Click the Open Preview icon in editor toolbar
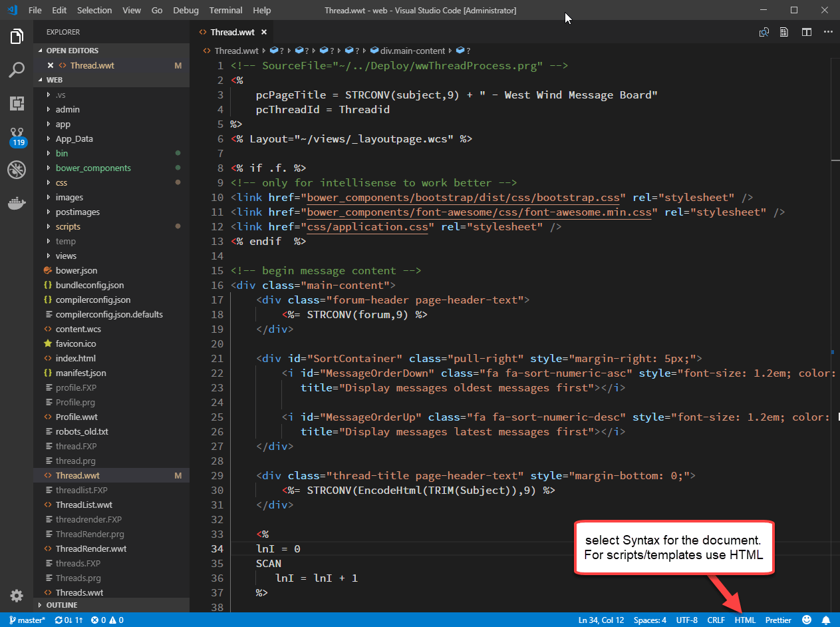Image resolution: width=840 pixels, height=627 pixels. [785, 32]
